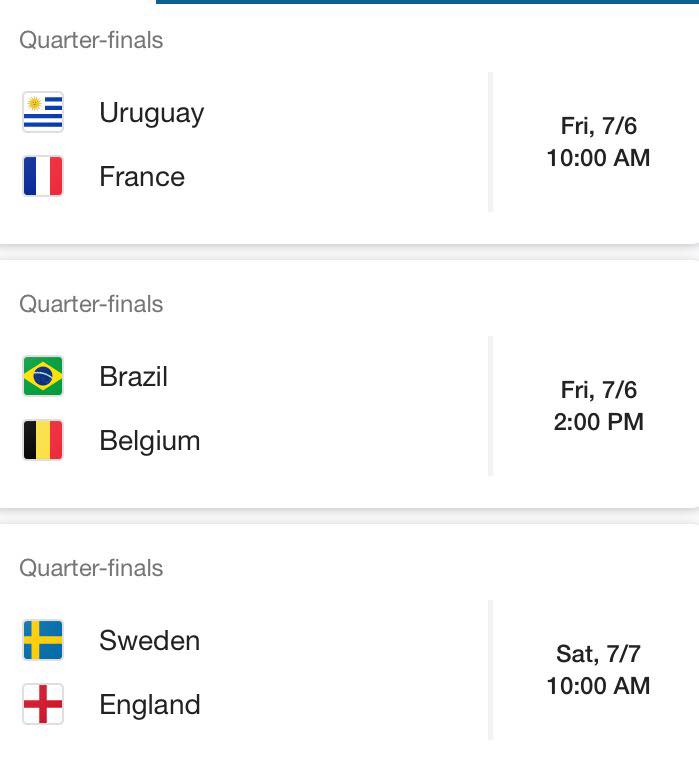Tap Quarter-finals label above Brazil match
699x770 pixels.
coord(91,304)
